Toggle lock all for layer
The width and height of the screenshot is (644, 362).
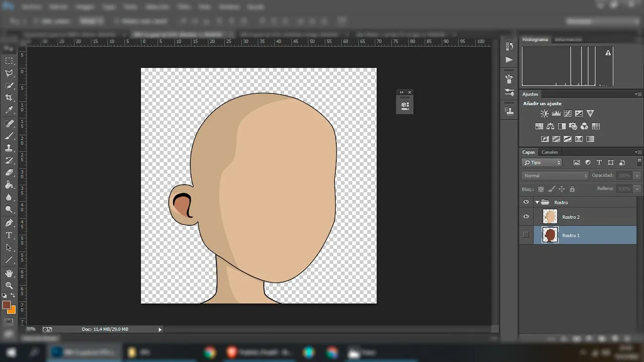[572, 189]
